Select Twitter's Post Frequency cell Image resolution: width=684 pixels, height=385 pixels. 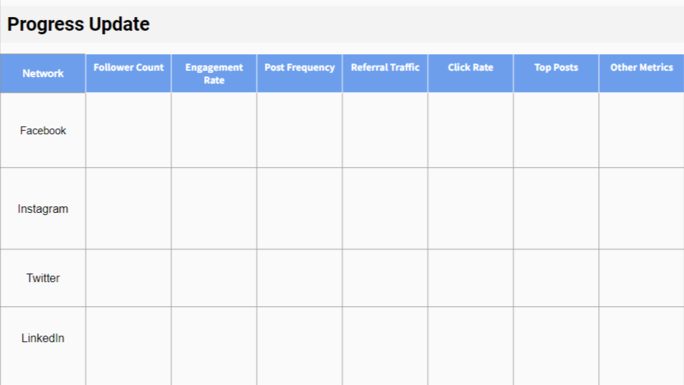point(299,278)
